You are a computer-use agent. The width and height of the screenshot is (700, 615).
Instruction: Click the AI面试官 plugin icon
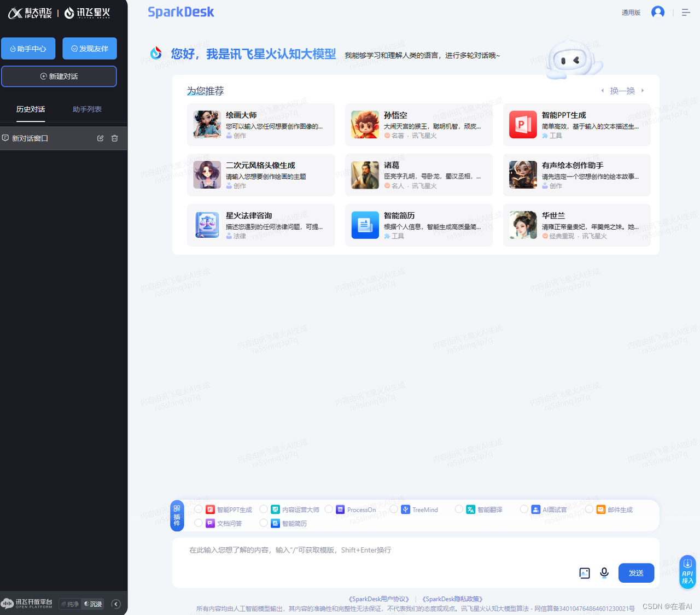tap(536, 509)
